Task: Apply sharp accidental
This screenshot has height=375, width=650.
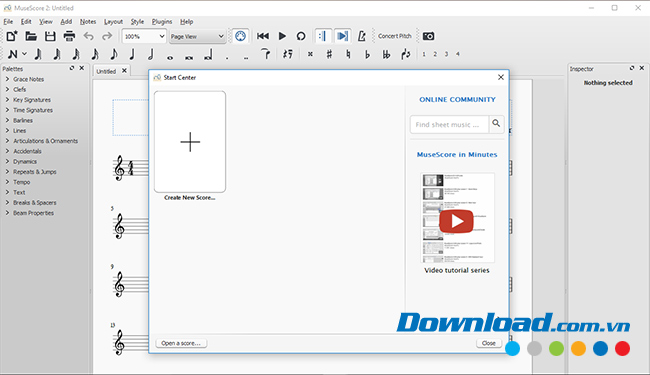Action: [329, 54]
